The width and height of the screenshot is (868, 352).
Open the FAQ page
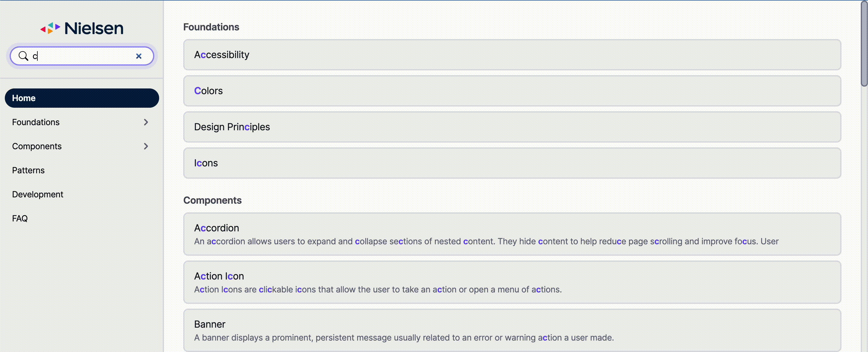(20, 218)
